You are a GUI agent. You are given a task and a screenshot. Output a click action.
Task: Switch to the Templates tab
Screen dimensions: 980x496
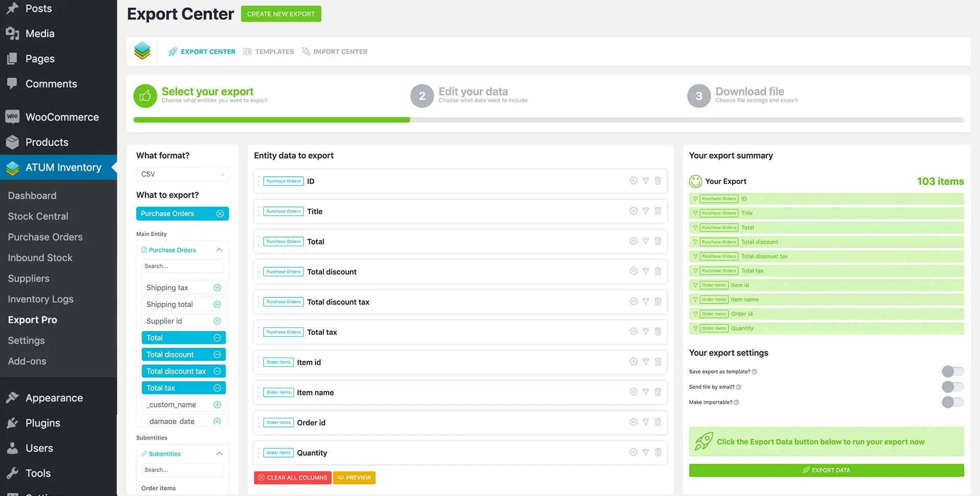click(274, 51)
